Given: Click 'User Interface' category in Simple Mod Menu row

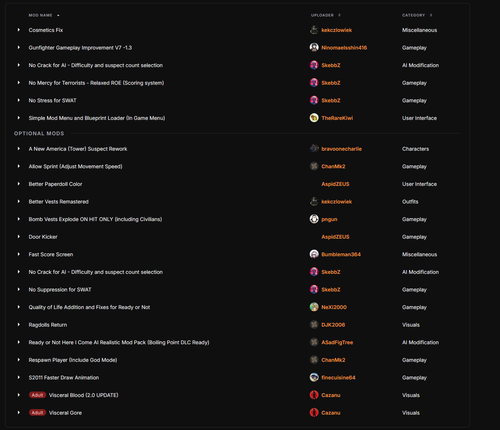Looking at the screenshot, I should coord(419,118).
